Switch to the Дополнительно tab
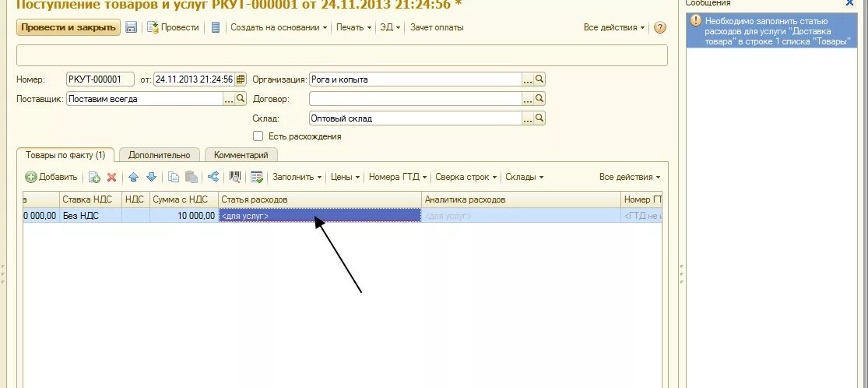868x388 pixels. (159, 155)
